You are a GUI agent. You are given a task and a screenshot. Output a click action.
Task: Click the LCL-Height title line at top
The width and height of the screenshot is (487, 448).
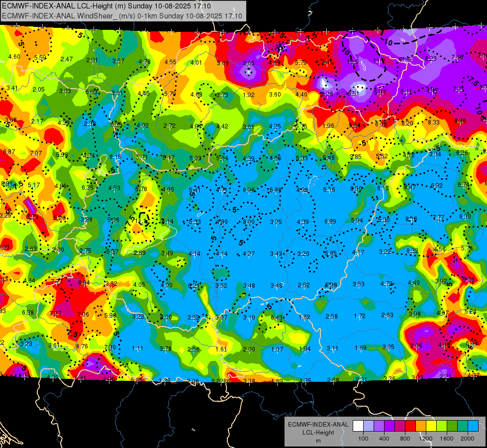click(106, 6)
